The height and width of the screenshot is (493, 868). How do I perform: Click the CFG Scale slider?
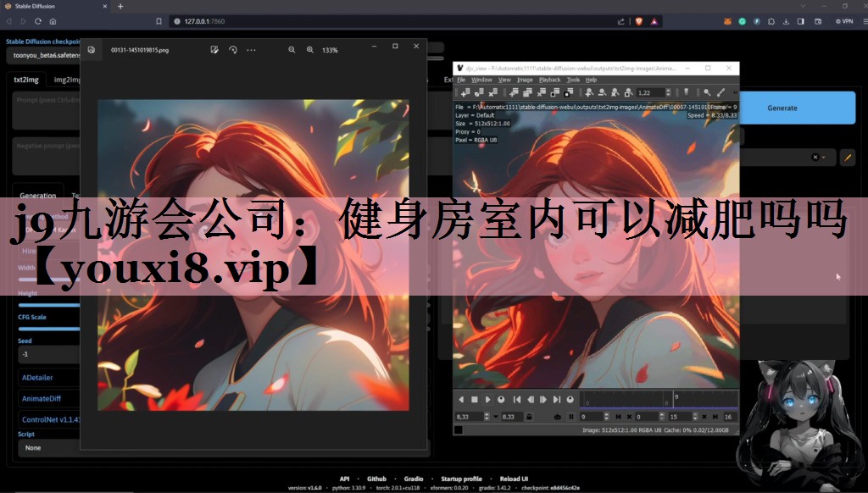49,329
